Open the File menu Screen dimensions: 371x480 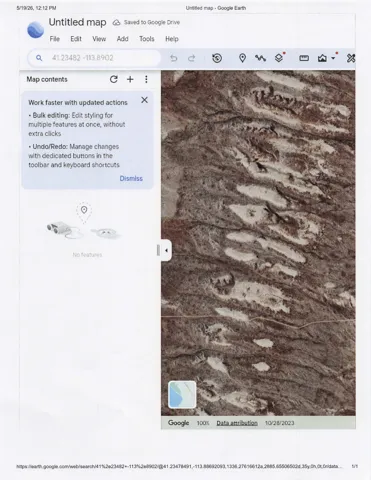(55, 39)
